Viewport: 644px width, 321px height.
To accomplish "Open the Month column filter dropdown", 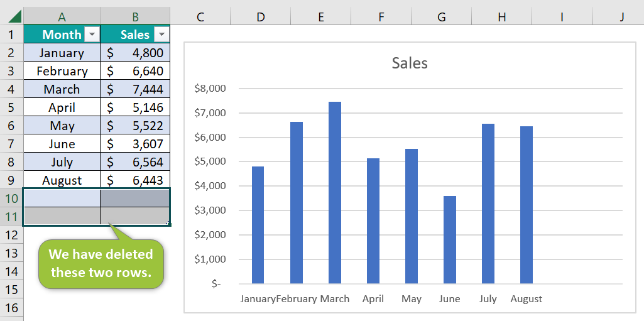I will [92, 35].
